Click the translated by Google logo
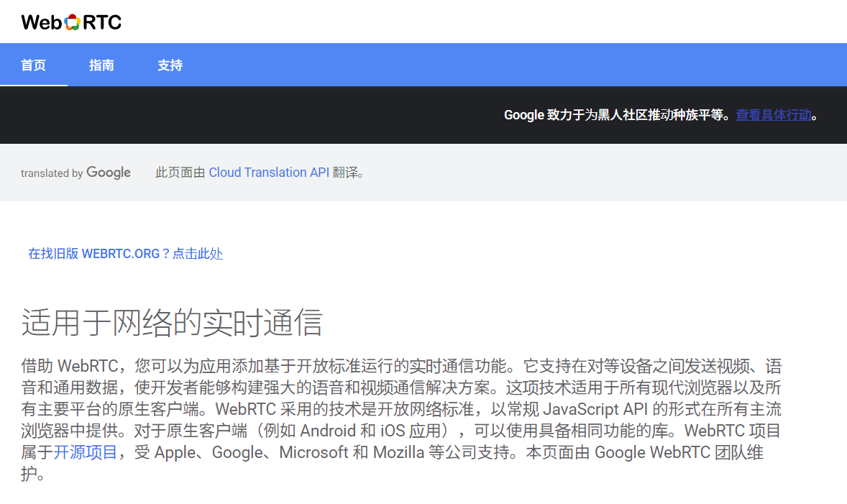Image resolution: width=847 pixels, height=504 pixels. 75,173
